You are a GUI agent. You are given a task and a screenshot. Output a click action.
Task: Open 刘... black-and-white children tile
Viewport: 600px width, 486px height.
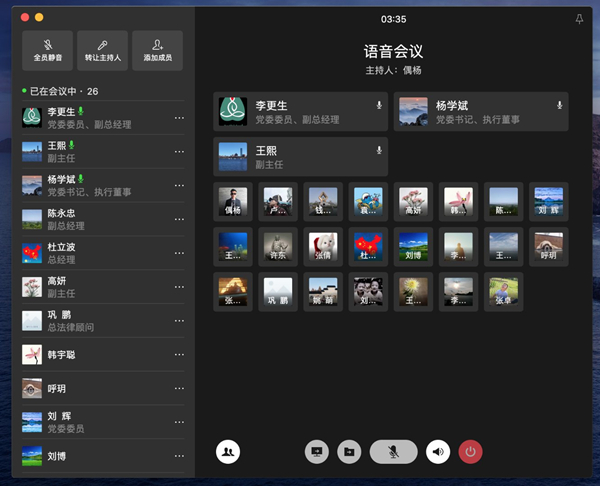(x=368, y=292)
